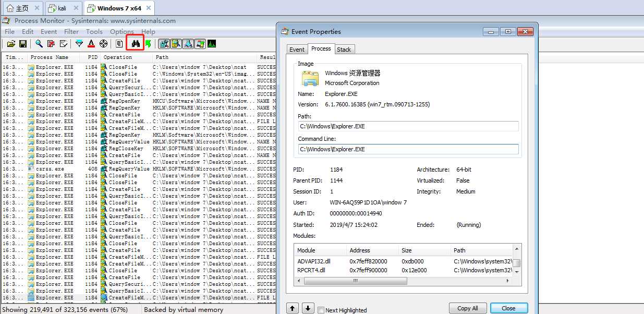Click the Close button in Event Properties
This screenshot has height=314, width=644.
[508, 308]
